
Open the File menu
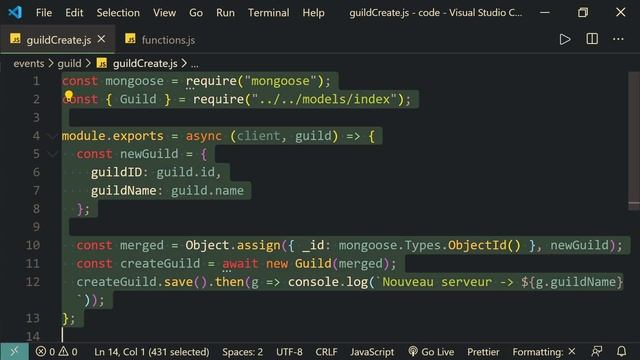[44, 13]
